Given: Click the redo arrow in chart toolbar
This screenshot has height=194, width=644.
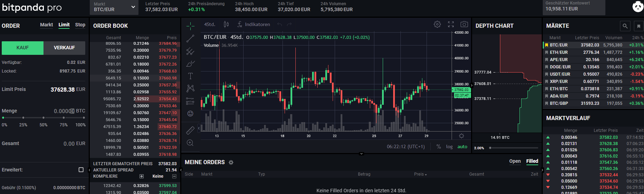Looking at the screenshot, I should click(x=289, y=24).
